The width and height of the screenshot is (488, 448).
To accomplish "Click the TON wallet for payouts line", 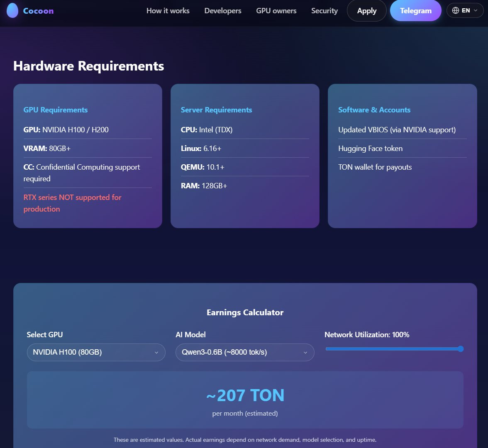I will [375, 167].
